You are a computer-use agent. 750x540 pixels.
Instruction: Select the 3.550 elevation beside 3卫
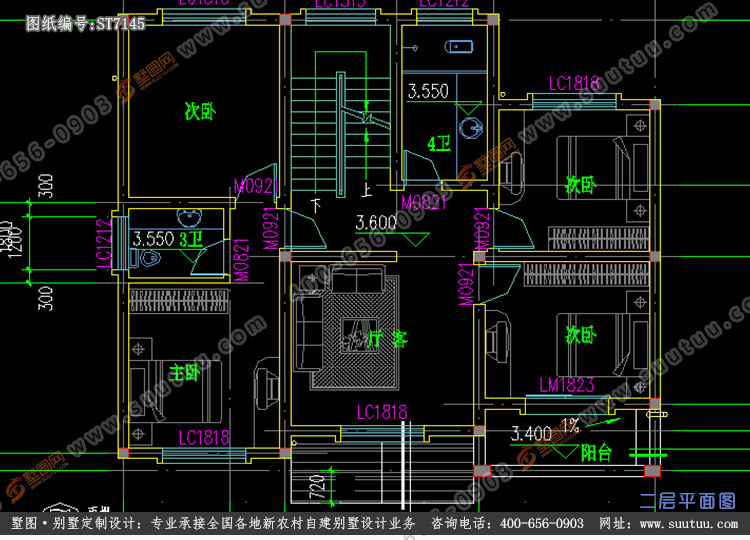(x=153, y=239)
